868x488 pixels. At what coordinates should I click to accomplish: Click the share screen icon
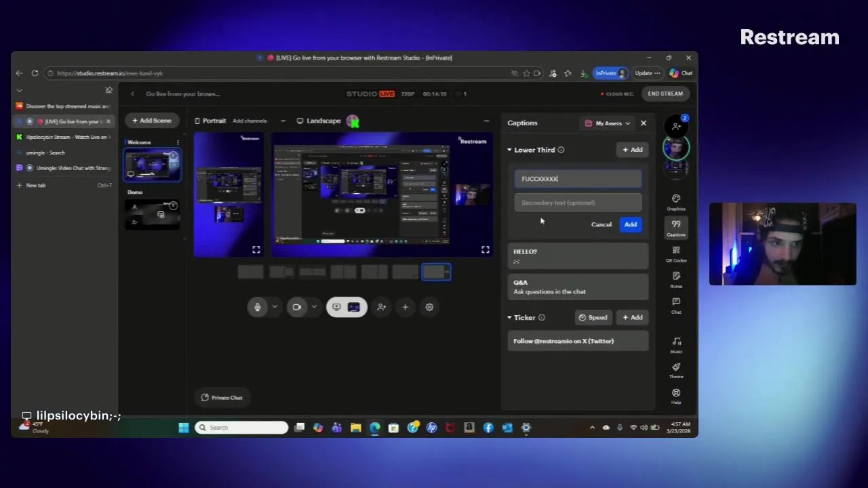(336, 307)
